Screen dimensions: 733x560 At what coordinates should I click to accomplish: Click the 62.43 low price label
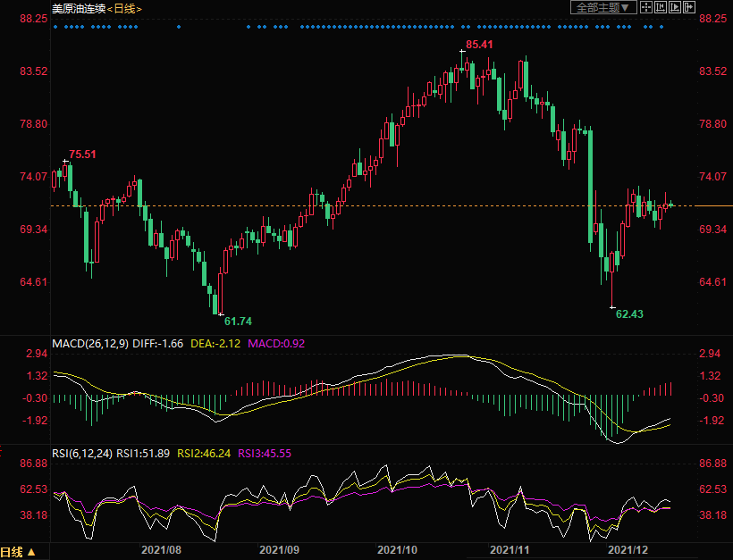point(630,314)
